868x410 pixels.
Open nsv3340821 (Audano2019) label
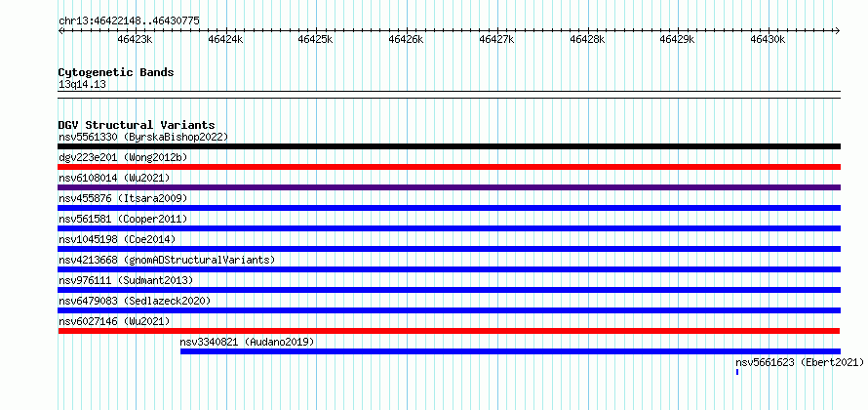248,342
